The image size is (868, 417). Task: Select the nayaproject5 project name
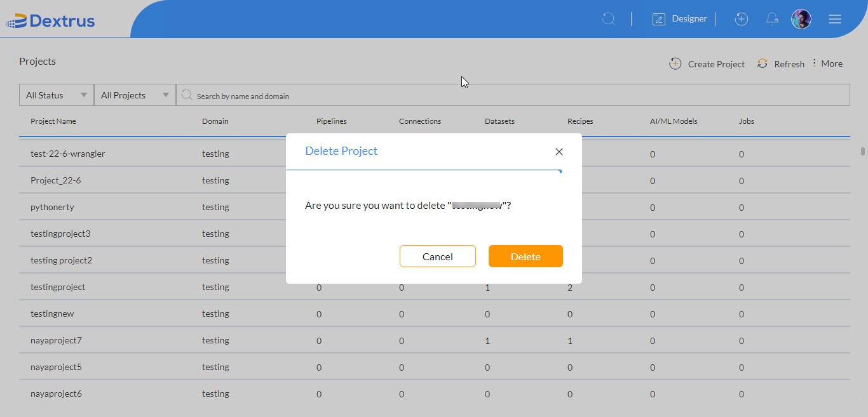pyautogui.click(x=56, y=367)
